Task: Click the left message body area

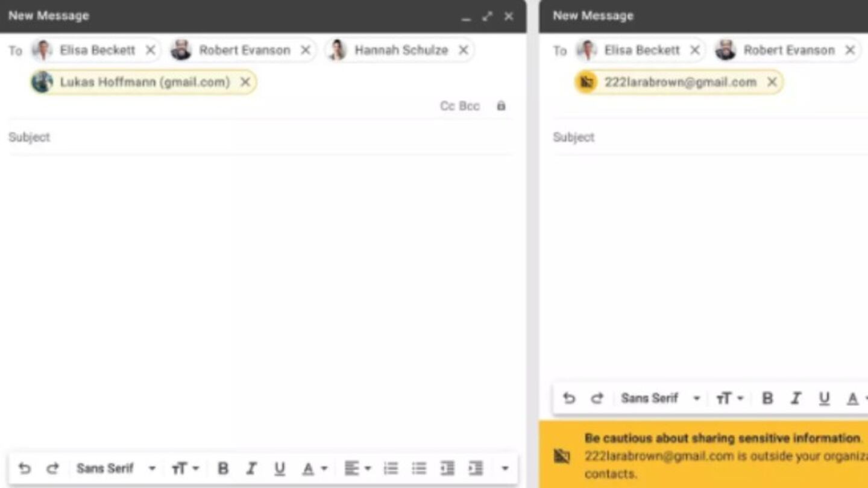Action: pyautogui.click(x=260, y=301)
